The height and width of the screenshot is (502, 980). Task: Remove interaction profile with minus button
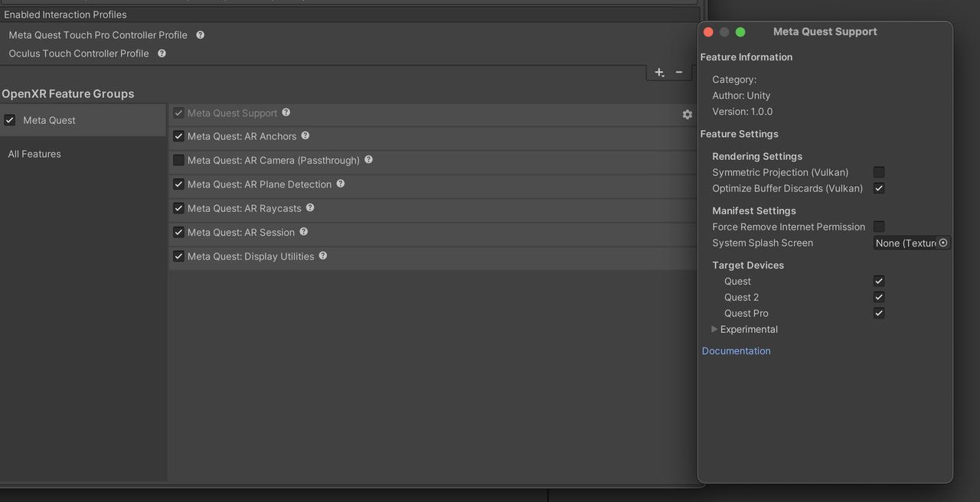[x=678, y=72]
